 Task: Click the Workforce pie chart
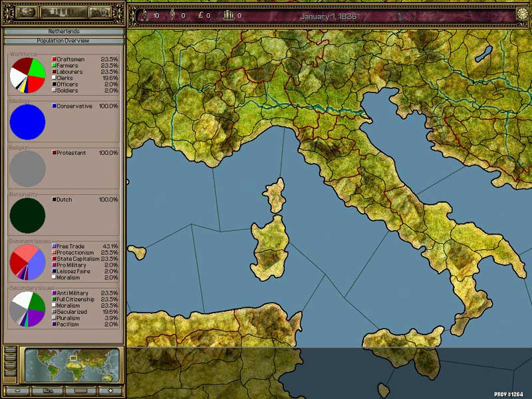(x=27, y=75)
